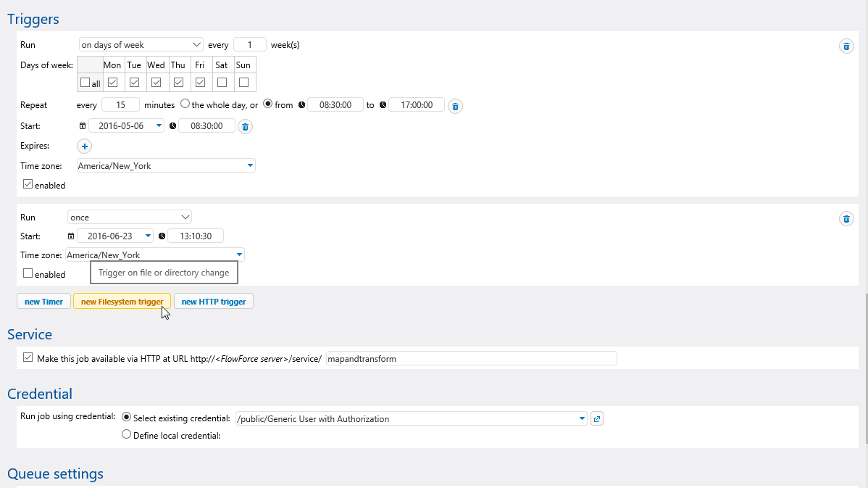Click clock icon beside 13:10:30 time
This screenshot has width=868, height=488.
162,236
